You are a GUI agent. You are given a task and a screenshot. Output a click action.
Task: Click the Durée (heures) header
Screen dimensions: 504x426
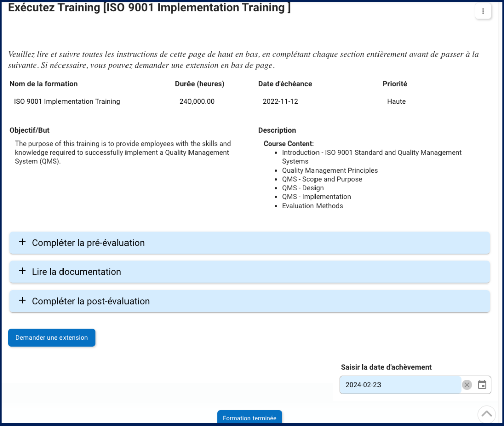point(200,84)
